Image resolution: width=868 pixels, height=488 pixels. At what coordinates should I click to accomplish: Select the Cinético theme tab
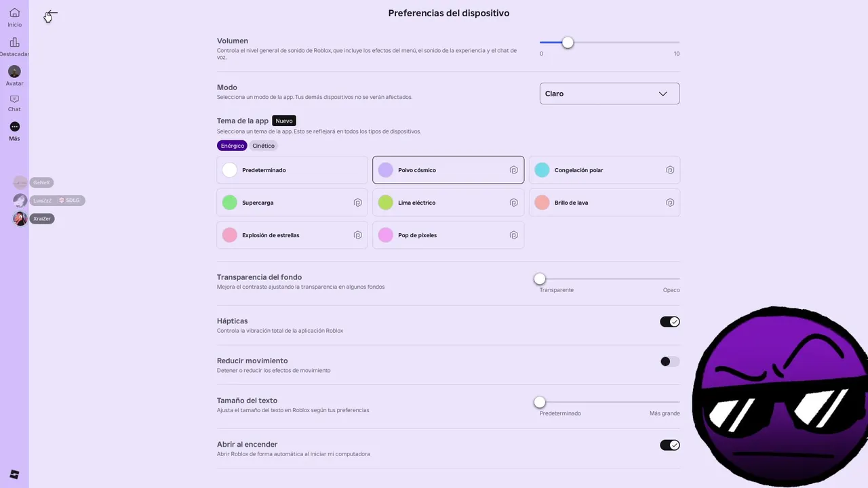[x=263, y=146]
